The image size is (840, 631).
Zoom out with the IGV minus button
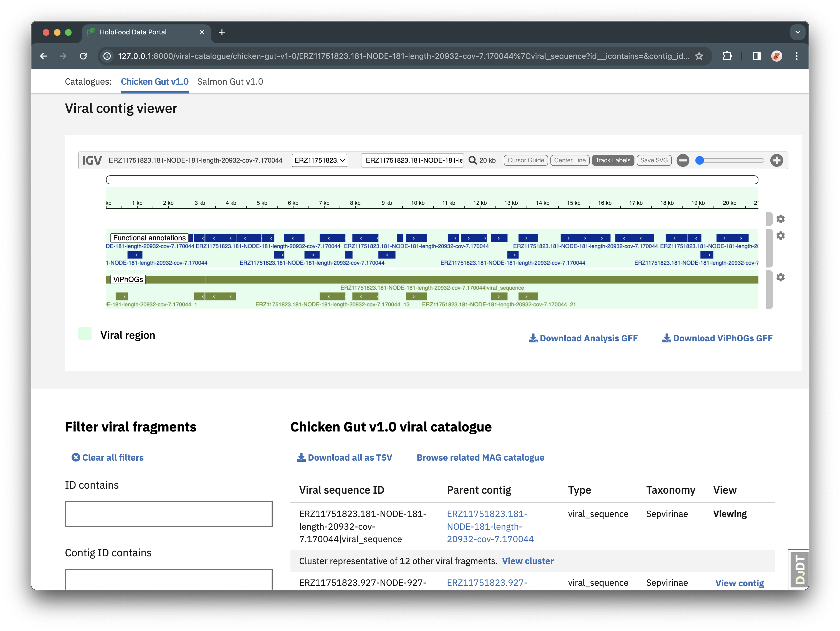[x=683, y=160]
